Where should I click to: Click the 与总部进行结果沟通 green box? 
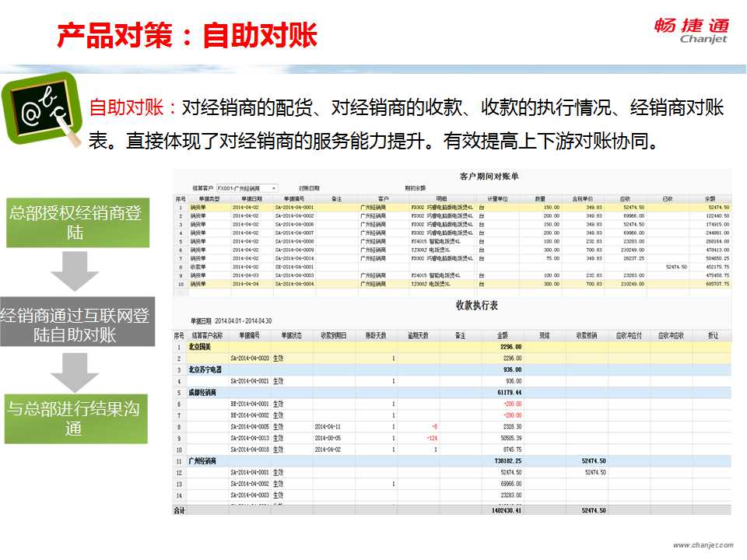75,418
